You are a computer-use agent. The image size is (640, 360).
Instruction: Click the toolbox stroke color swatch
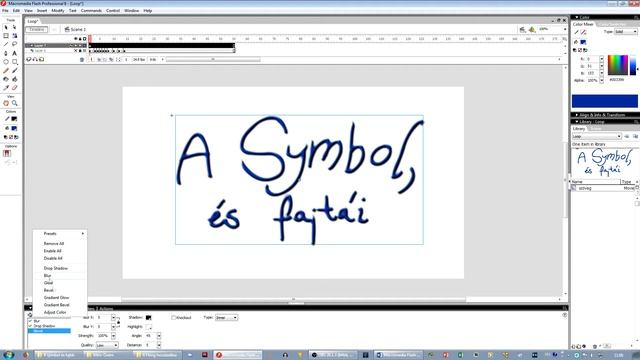pos(14,119)
